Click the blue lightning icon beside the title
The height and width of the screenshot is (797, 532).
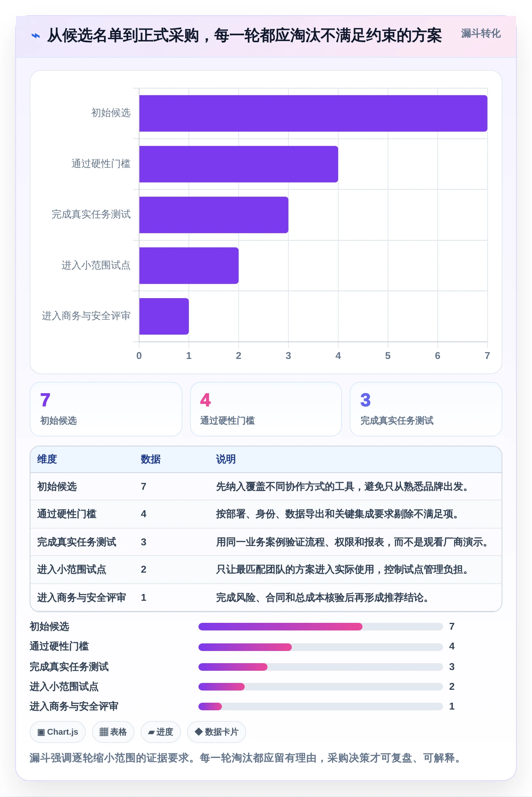(35, 36)
